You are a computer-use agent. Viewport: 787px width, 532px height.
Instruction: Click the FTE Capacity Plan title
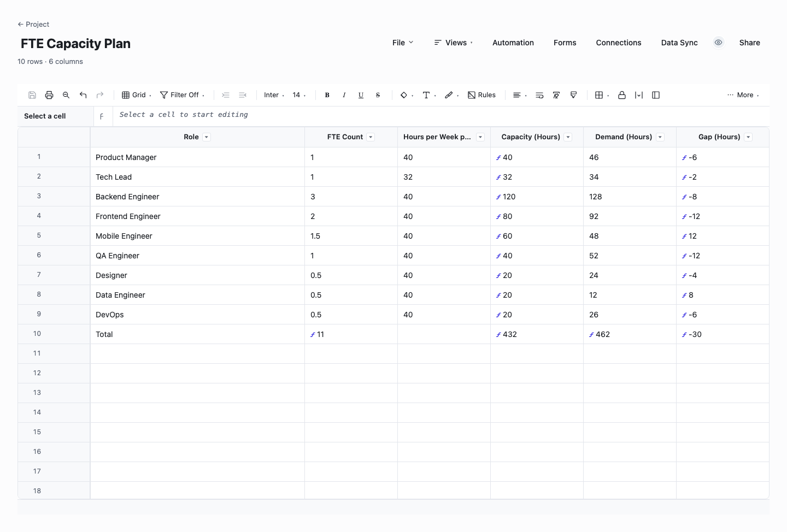pos(75,44)
